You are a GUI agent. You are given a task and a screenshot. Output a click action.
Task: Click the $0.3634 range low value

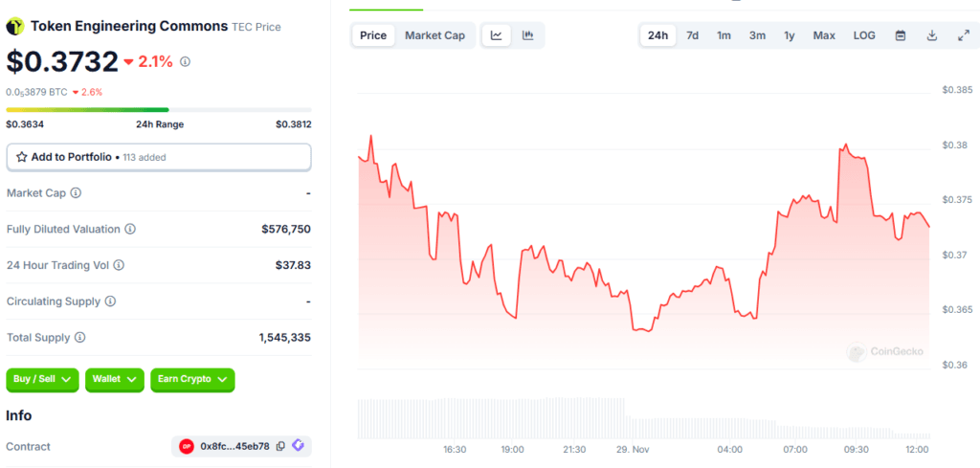click(x=25, y=124)
